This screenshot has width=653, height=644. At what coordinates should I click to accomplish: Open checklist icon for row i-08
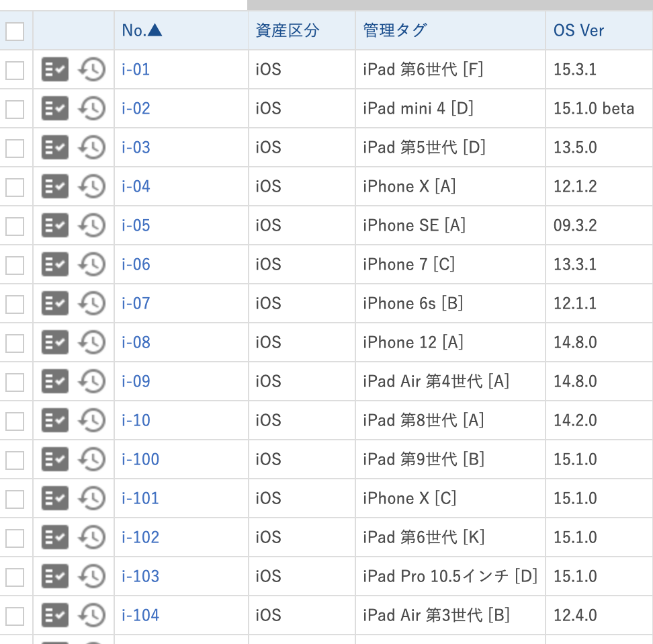(55, 342)
